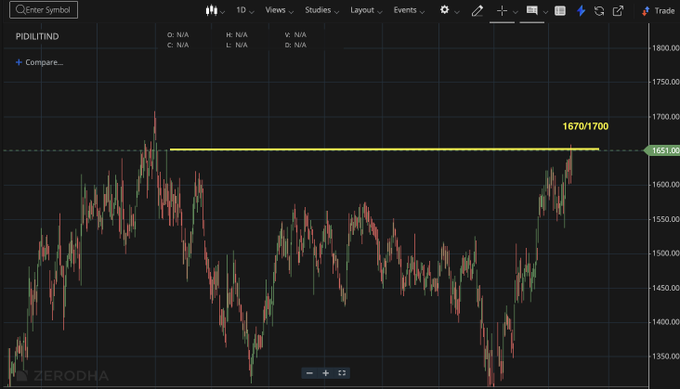Click the refresh chart icon
The image size is (680, 389).
(599, 10)
